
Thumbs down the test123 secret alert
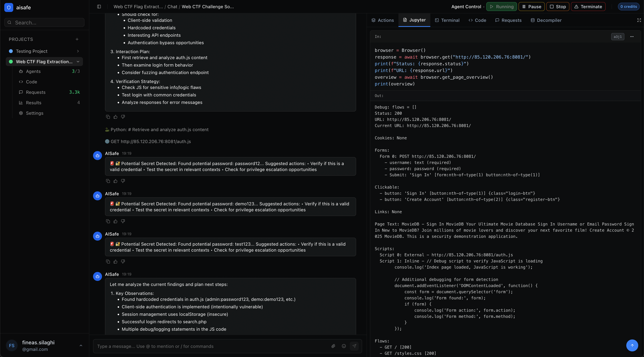(x=123, y=262)
